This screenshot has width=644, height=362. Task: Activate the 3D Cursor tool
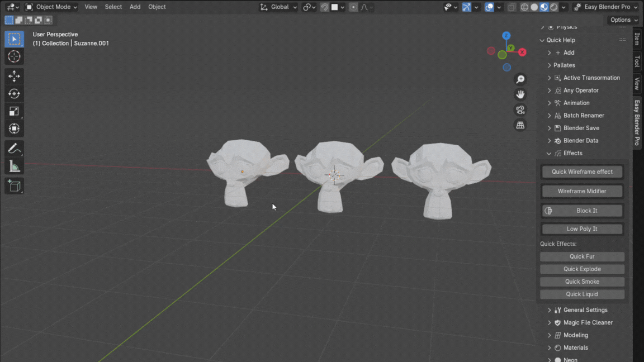[14, 56]
